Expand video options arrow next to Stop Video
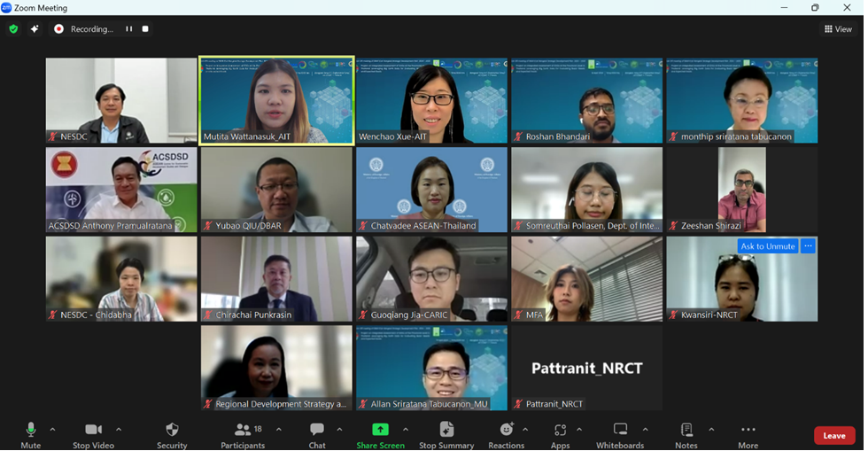 pos(119,430)
